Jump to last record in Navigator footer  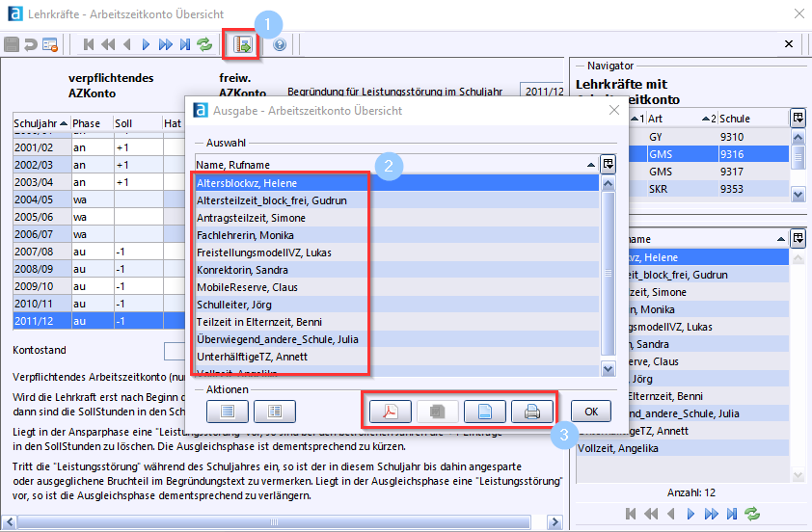(x=731, y=514)
